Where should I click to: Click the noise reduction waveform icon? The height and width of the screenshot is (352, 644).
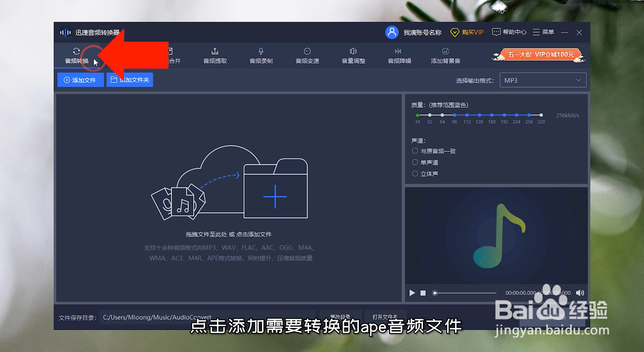398,51
